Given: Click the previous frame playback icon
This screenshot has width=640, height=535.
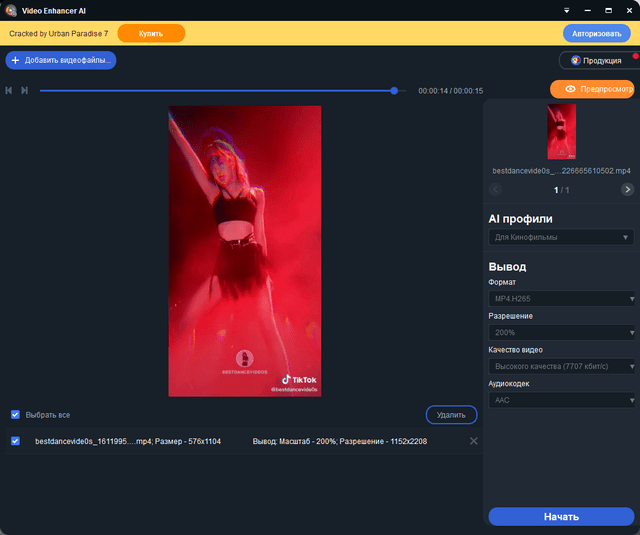Looking at the screenshot, I should (x=9, y=91).
